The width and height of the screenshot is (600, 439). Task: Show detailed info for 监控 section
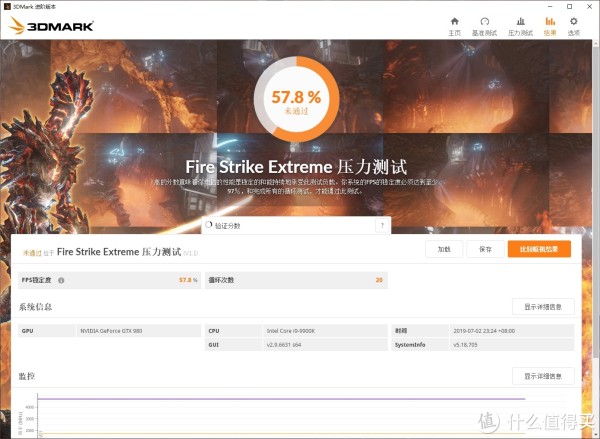543,376
